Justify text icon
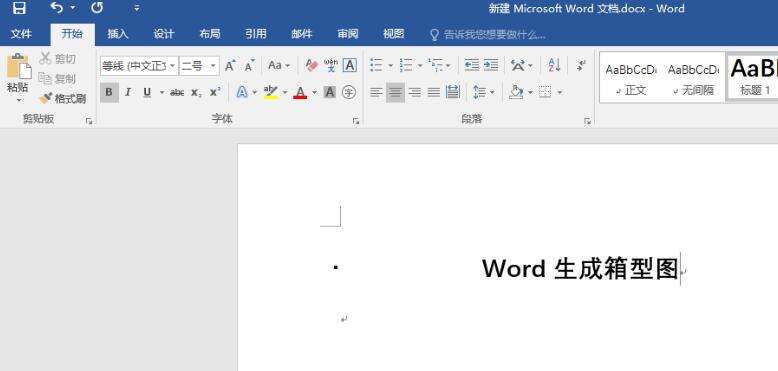Screen dimensions: 778x371 pos(434,92)
